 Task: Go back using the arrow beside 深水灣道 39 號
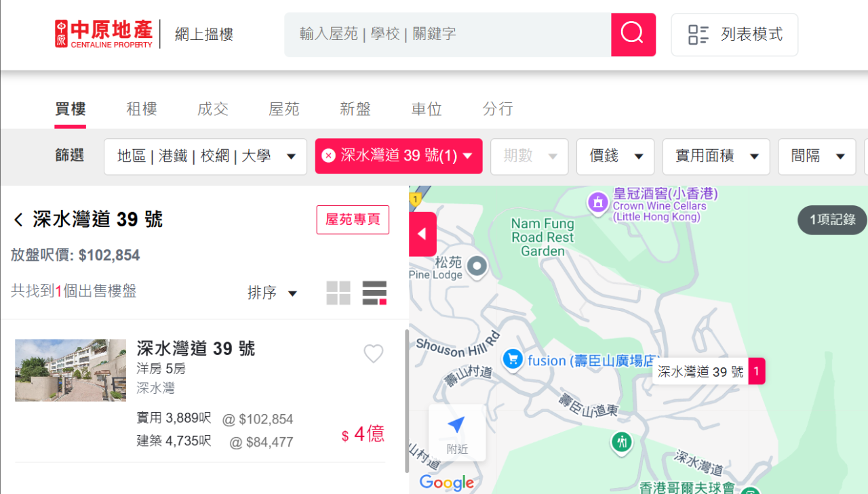(x=18, y=220)
